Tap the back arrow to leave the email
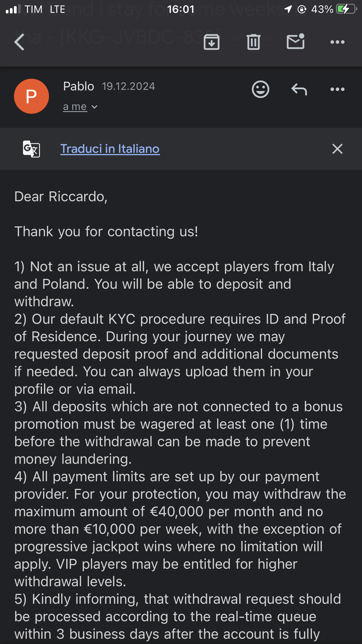This screenshot has height=644, width=362. coord(20,42)
